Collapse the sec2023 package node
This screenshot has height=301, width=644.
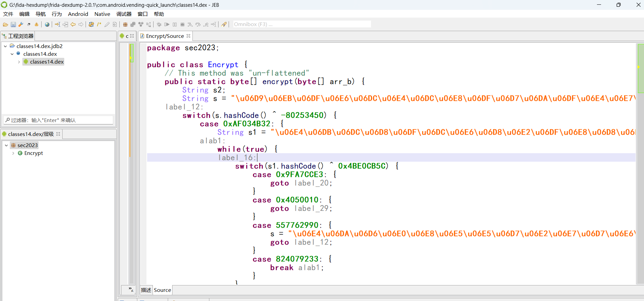coord(6,145)
